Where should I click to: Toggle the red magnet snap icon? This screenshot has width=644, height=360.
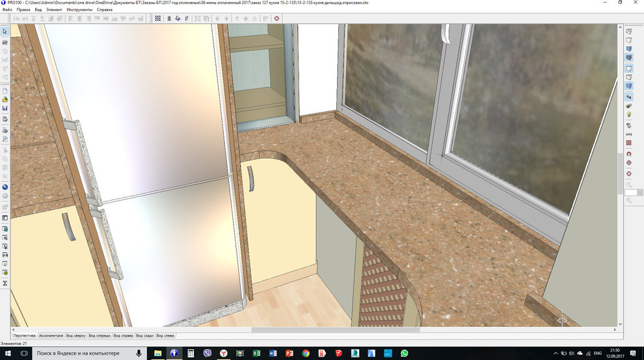point(629,153)
